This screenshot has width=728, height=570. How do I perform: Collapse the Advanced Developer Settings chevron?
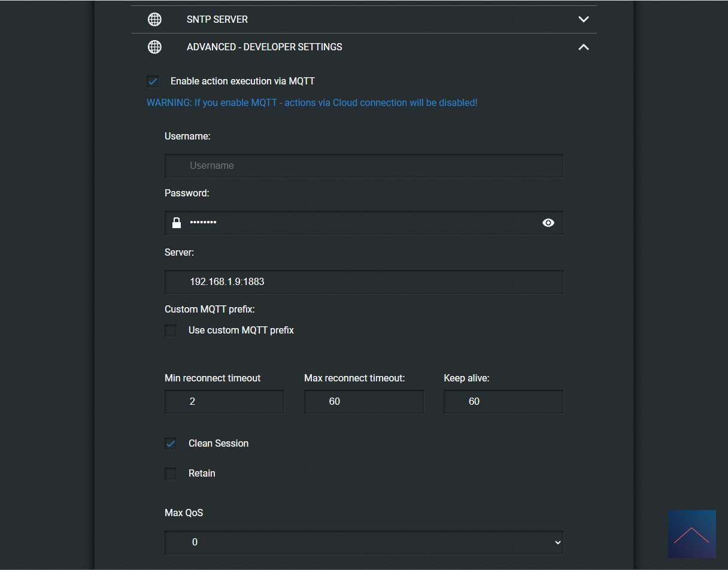click(584, 47)
